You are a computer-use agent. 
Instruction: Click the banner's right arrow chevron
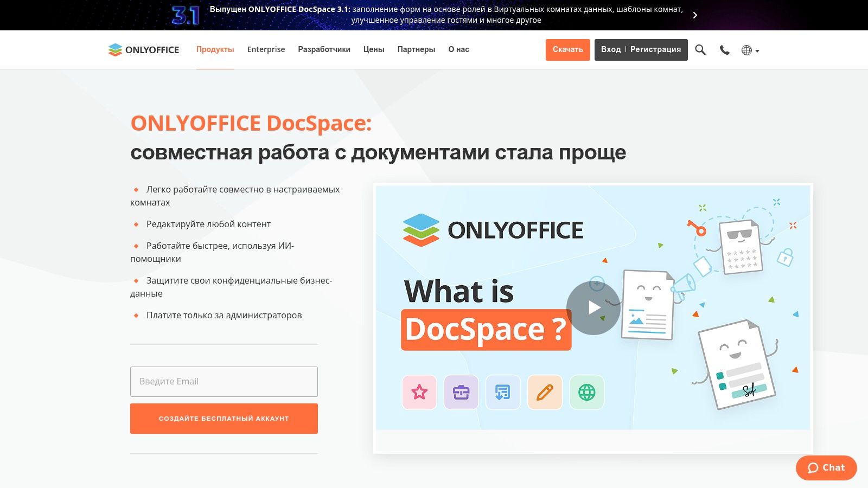(x=695, y=15)
